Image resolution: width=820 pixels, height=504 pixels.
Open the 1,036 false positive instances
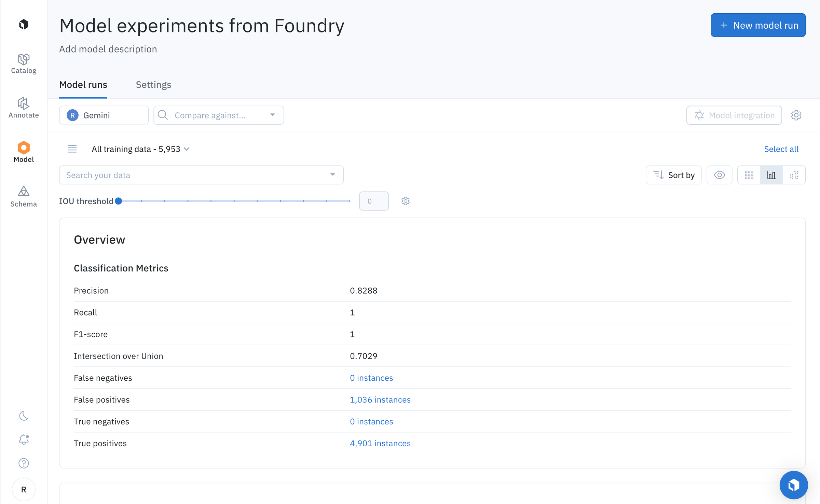pyautogui.click(x=380, y=400)
